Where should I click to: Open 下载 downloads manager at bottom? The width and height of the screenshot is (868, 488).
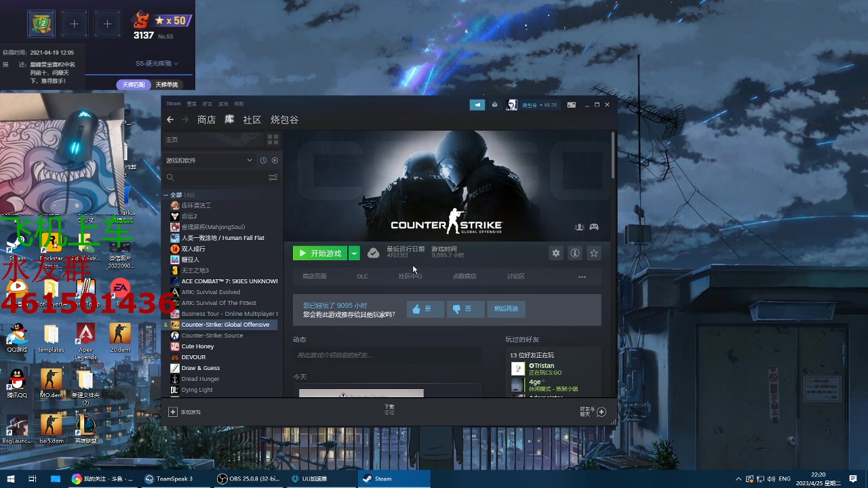pos(389,409)
